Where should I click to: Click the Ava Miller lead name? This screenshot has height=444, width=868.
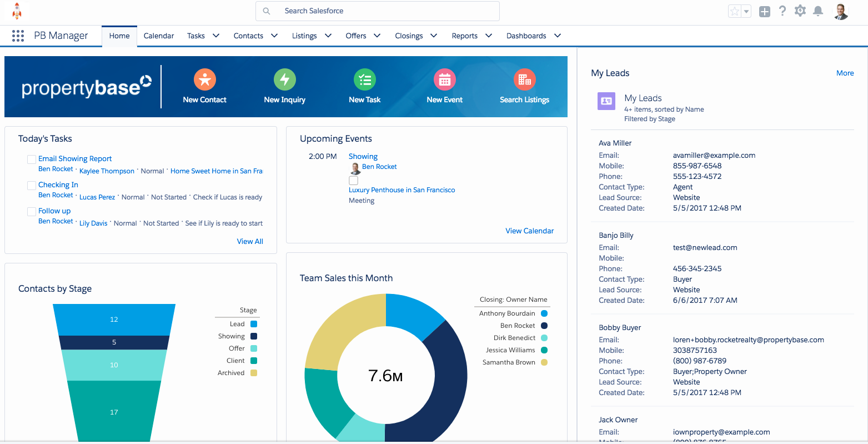pyautogui.click(x=615, y=143)
